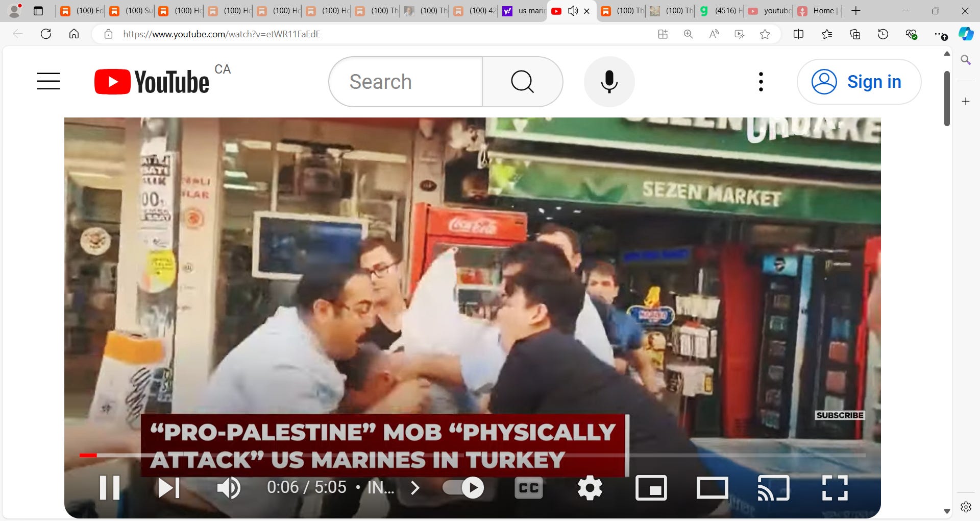Add this page to favorites star
980x521 pixels.
pos(765,34)
